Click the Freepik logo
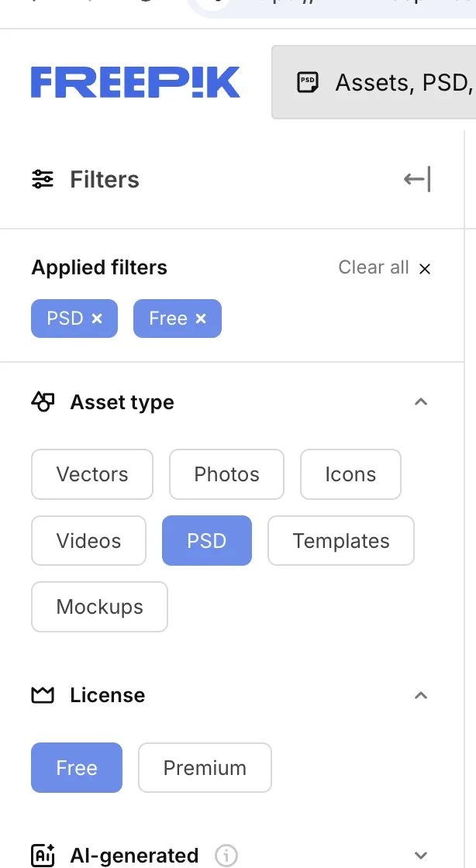This screenshot has height=868, width=476. click(x=136, y=82)
